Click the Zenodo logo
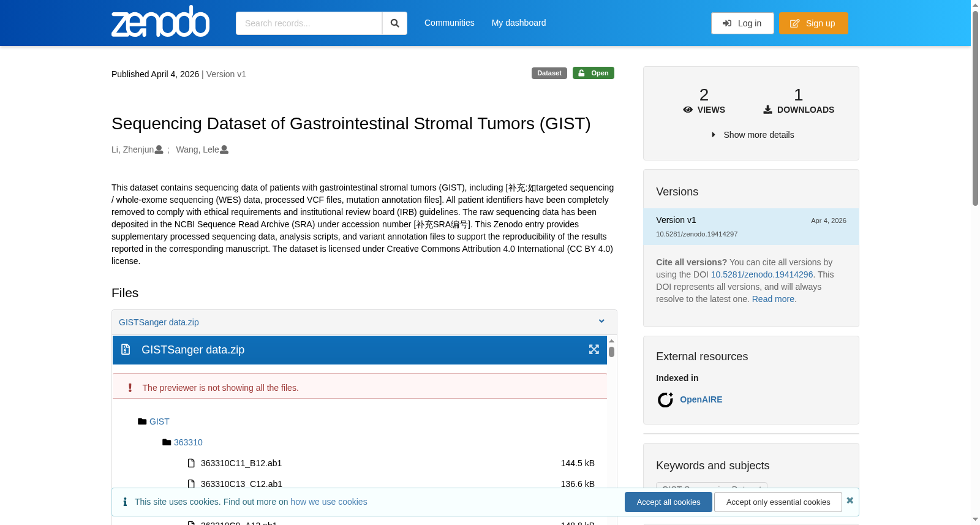 tap(160, 21)
